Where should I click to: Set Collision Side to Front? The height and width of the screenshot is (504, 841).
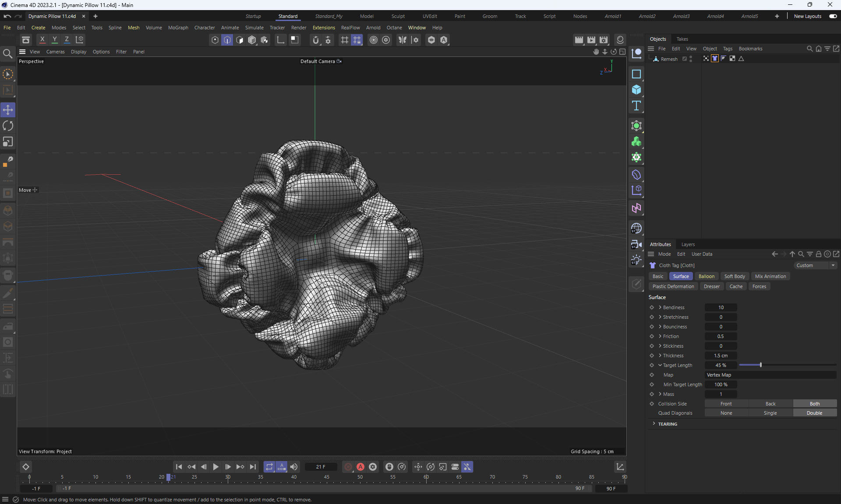[726, 404]
